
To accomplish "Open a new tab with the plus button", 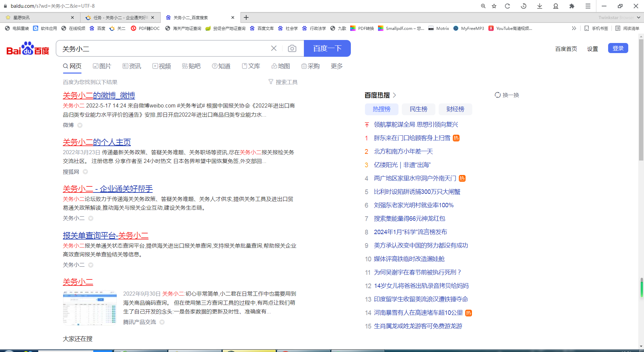I will click(x=246, y=17).
